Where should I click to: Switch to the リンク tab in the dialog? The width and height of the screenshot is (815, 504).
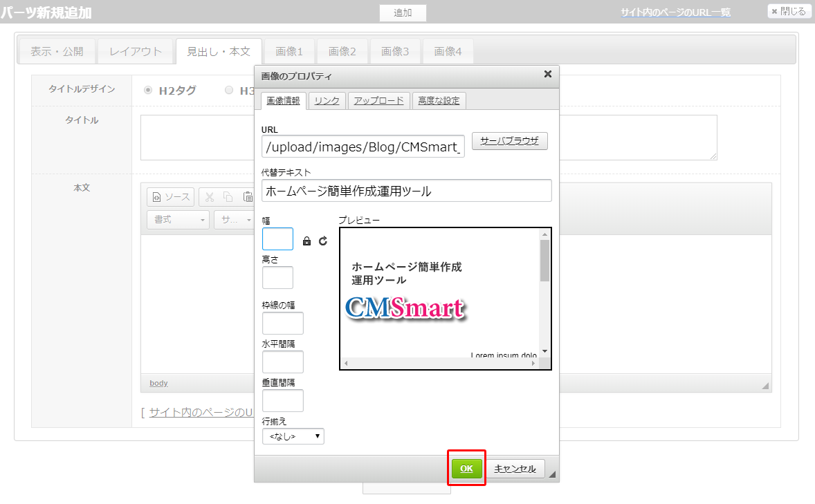coord(327,101)
